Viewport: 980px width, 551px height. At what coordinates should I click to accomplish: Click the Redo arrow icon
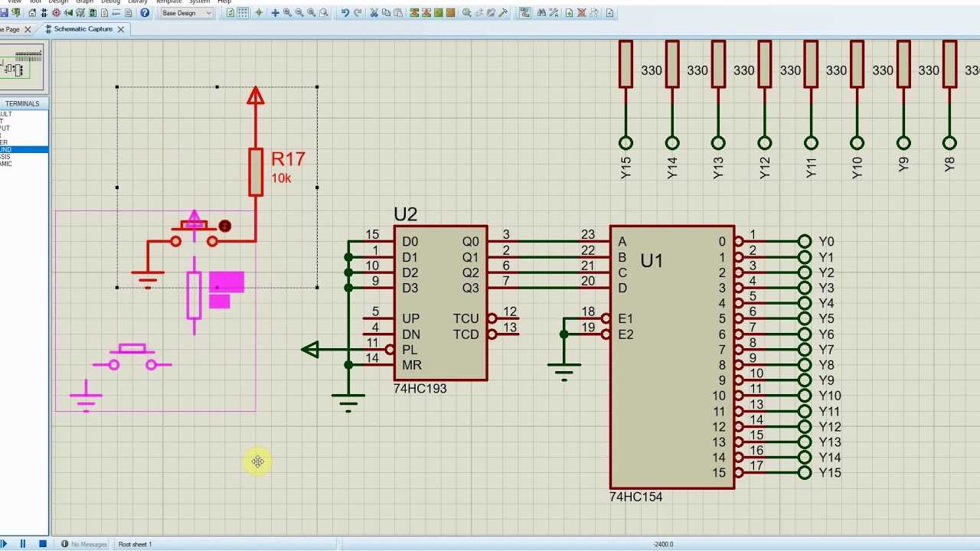(358, 13)
